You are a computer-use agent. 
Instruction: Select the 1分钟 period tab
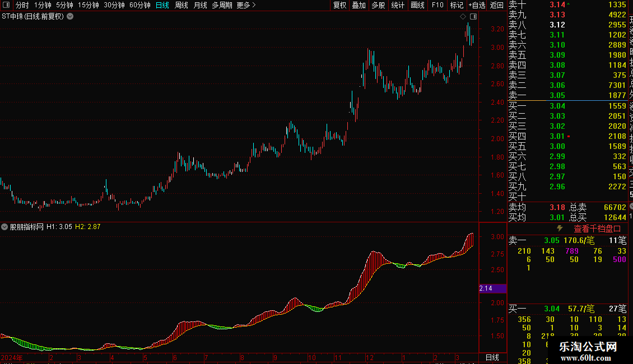pyautogui.click(x=43, y=5)
